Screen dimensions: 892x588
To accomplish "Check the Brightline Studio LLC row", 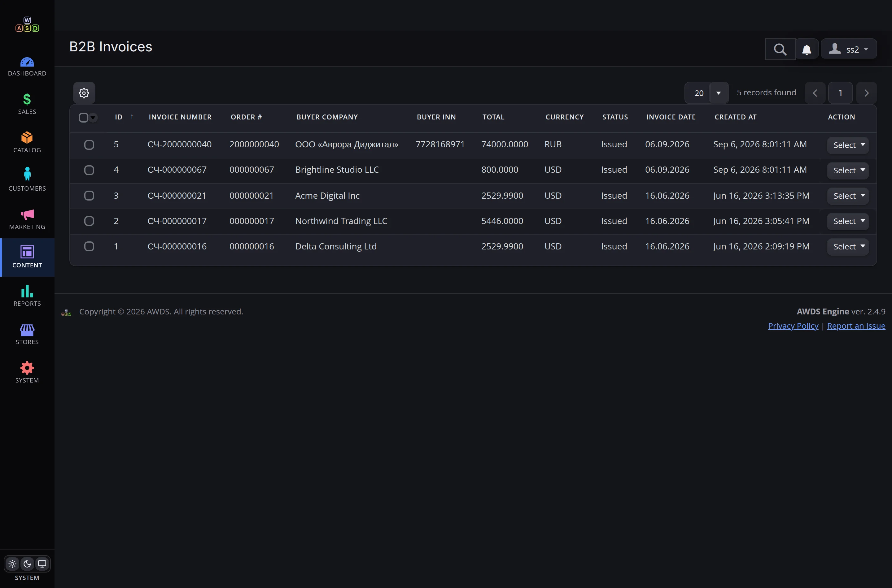I will [x=89, y=170].
